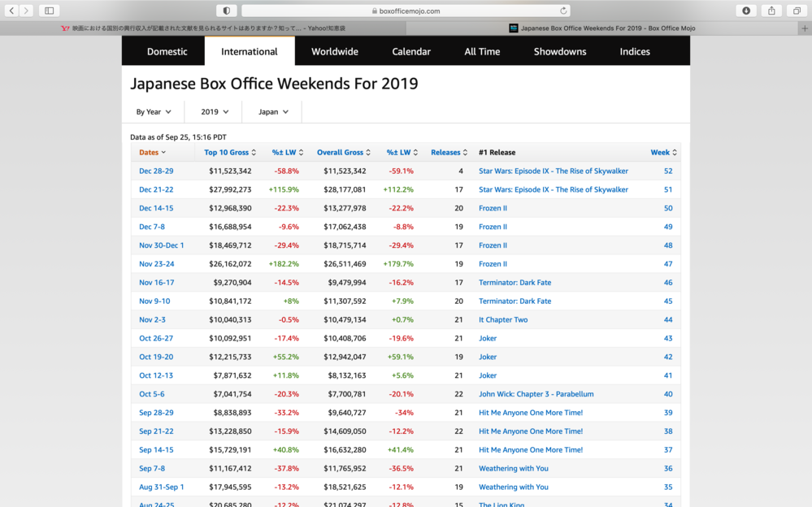
Task: Open week 52 link
Action: click(x=668, y=171)
